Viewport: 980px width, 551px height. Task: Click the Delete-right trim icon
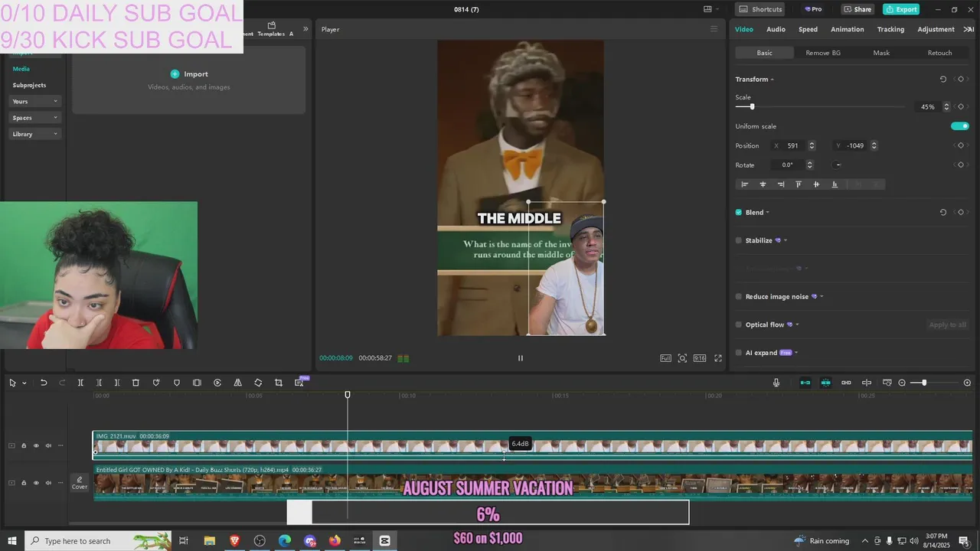[117, 383]
